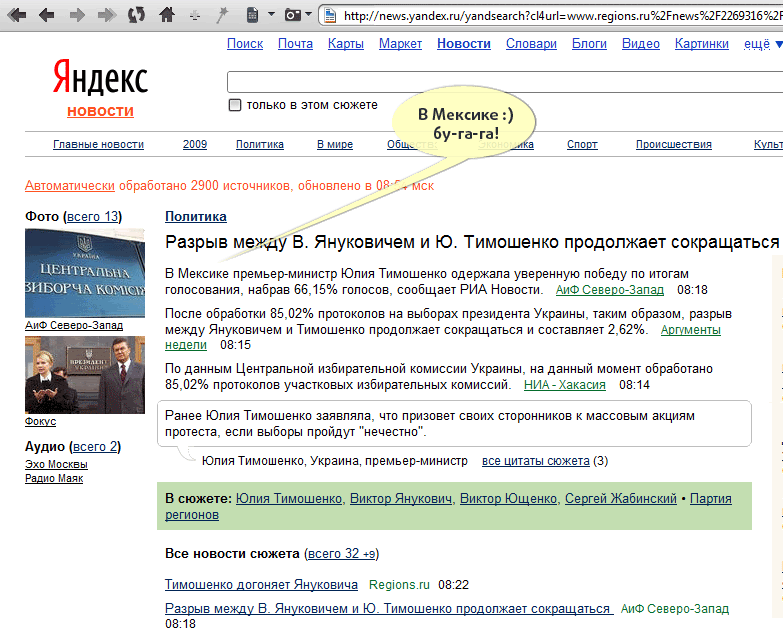783x630 pixels.
Task: Switch to "Главные новости" section
Action: pos(98,144)
